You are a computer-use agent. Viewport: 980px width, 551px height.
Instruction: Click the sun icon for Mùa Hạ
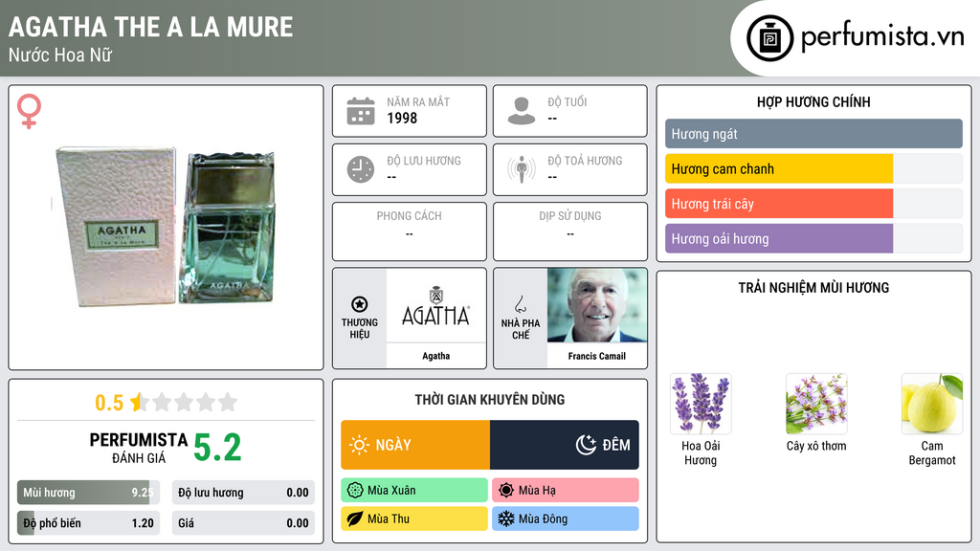click(506, 491)
